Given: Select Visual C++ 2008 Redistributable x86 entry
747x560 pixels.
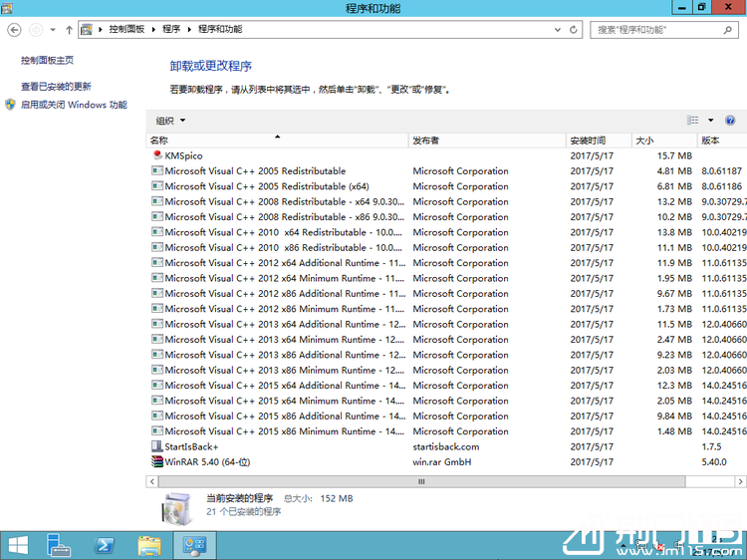Looking at the screenshot, I should tap(446, 217).
